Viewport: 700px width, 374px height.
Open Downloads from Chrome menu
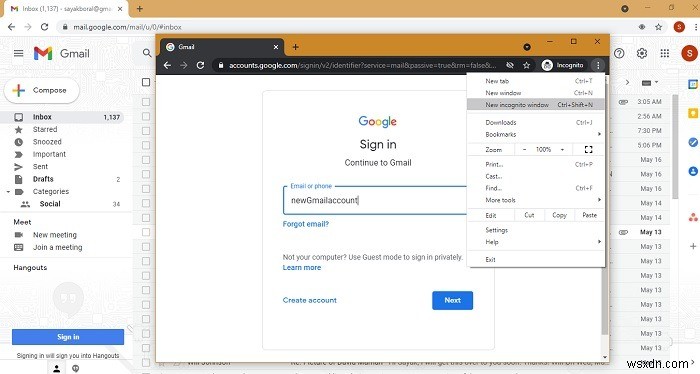click(x=536, y=122)
